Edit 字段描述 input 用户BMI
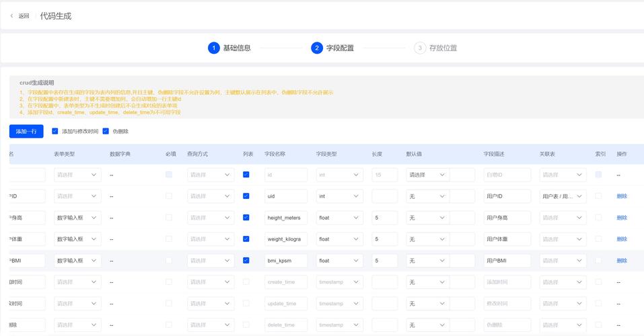Viewport: 644px width, 336px height. tap(507, 261)
